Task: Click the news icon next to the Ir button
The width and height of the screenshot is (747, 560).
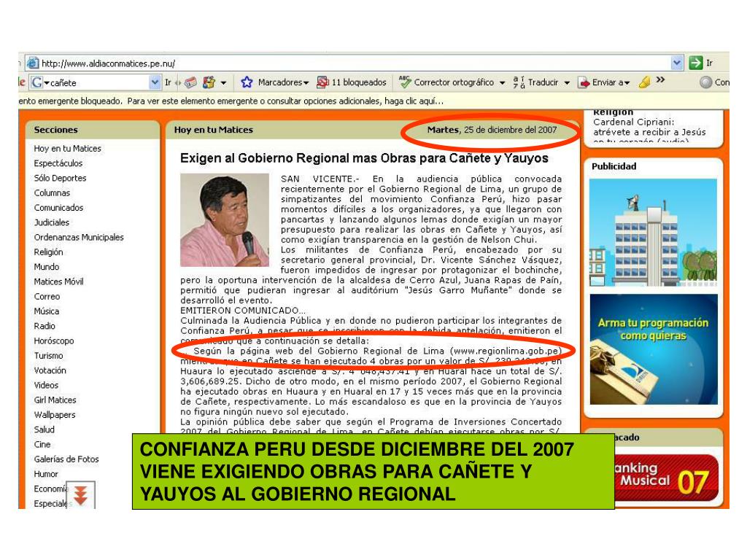Action: (x=190, y=82)
